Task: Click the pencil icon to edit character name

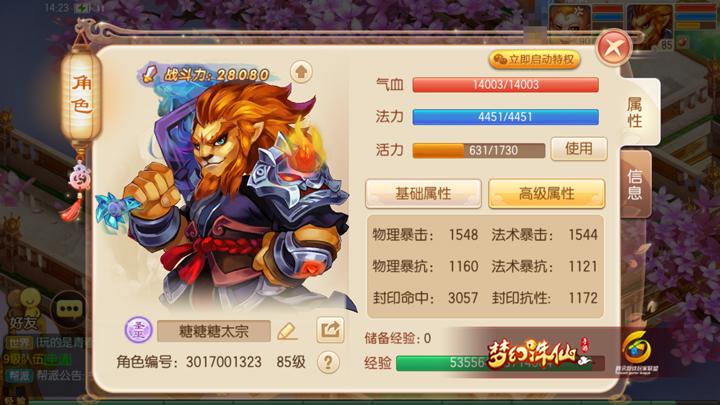Action: [x=287, y=331]
